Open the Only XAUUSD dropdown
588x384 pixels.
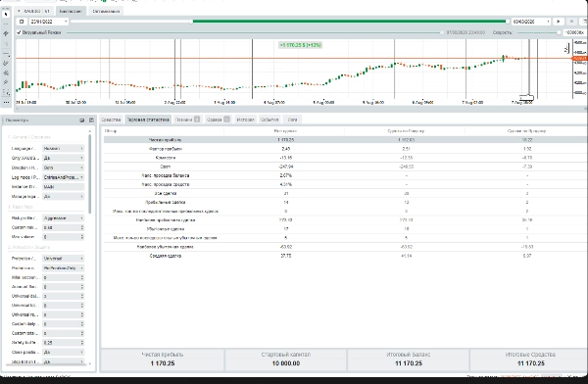coord(63,158)
